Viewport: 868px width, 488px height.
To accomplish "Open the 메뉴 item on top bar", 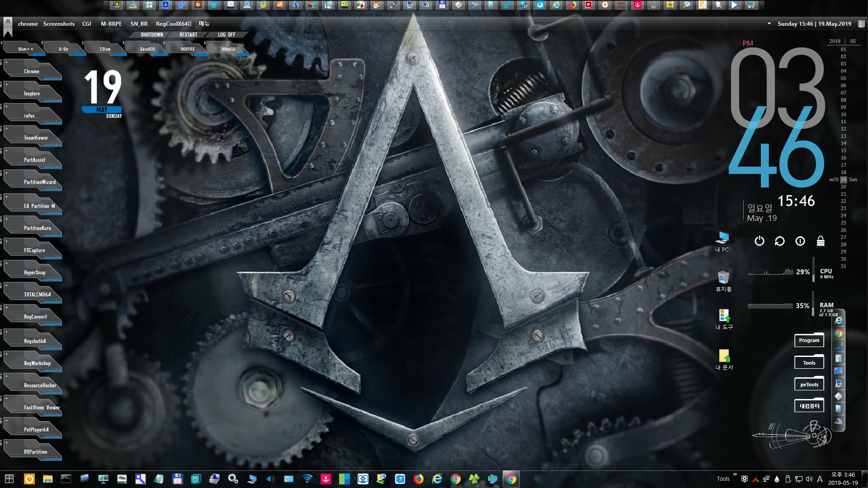I will [204, 23].
